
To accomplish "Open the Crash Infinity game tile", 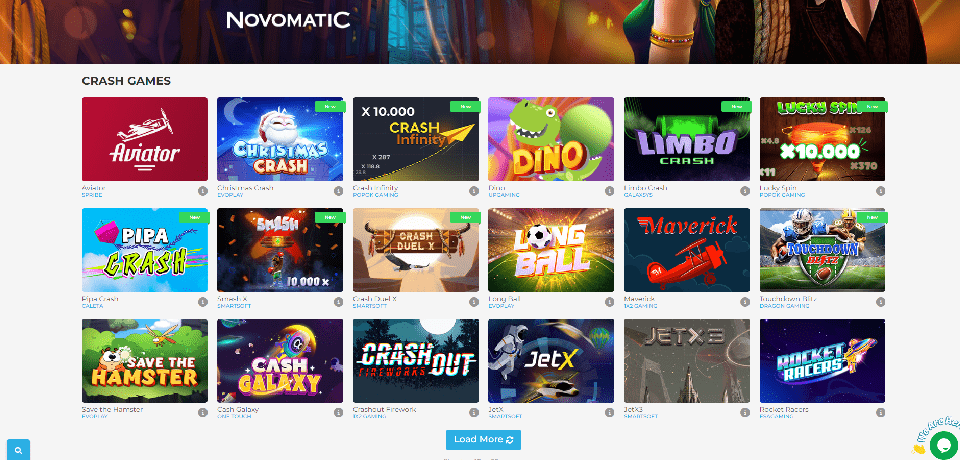I will 416,139.
